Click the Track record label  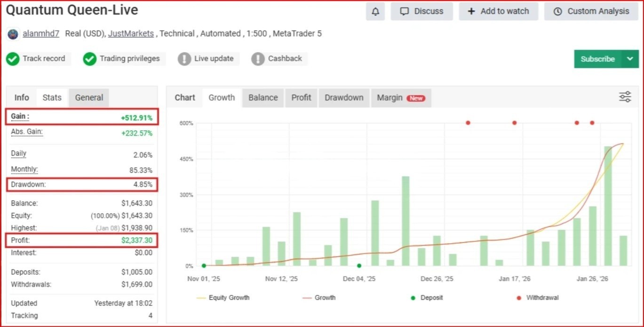click(44, 59)
